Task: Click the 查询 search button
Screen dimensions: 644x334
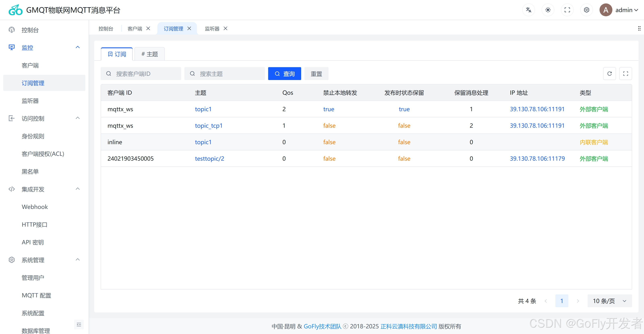Action: [284, 74]
